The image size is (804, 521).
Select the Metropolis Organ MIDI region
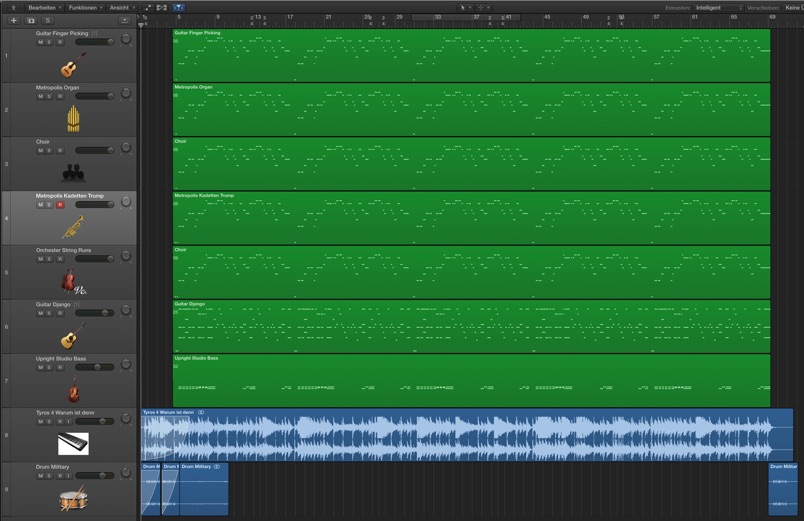471,110
